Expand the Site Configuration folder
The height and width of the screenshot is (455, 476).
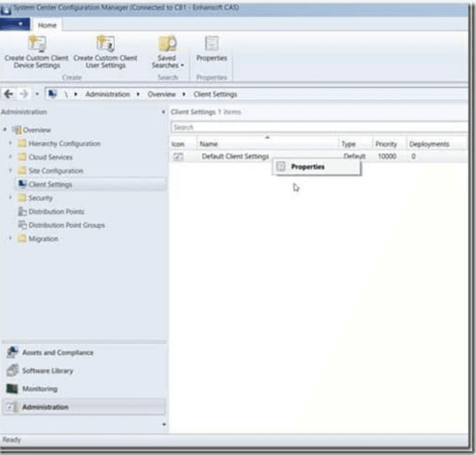point(10,170)
